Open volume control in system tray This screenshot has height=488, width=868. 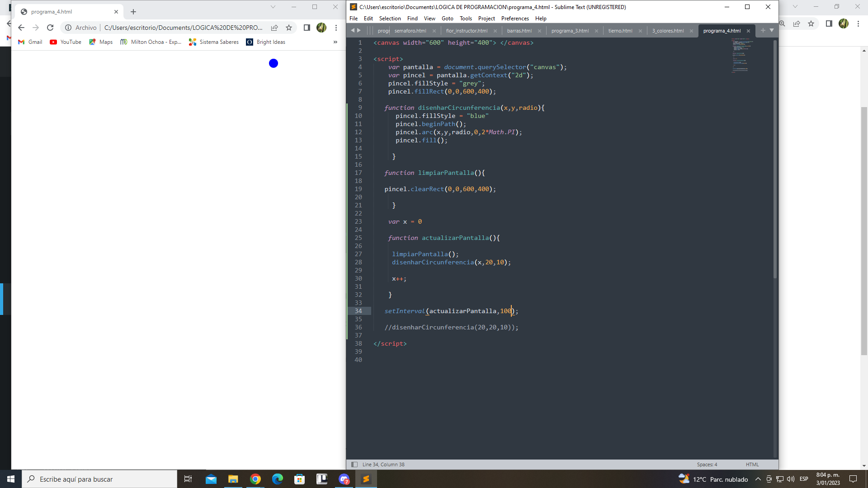791,479
